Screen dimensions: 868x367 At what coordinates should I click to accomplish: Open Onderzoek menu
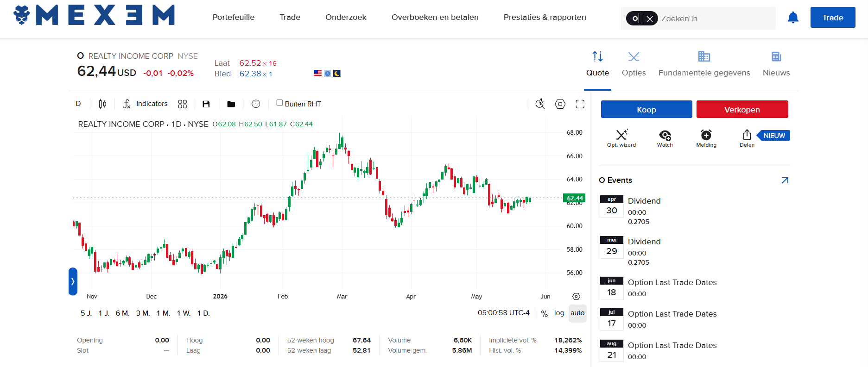(346, 17)
